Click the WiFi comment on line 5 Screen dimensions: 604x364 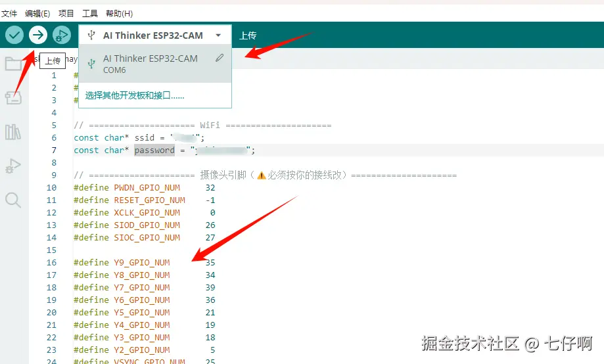click(202, 125)
